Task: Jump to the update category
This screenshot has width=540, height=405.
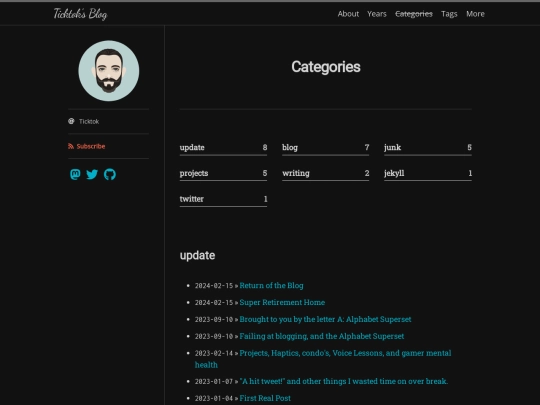Action: [x=223, y=148]
